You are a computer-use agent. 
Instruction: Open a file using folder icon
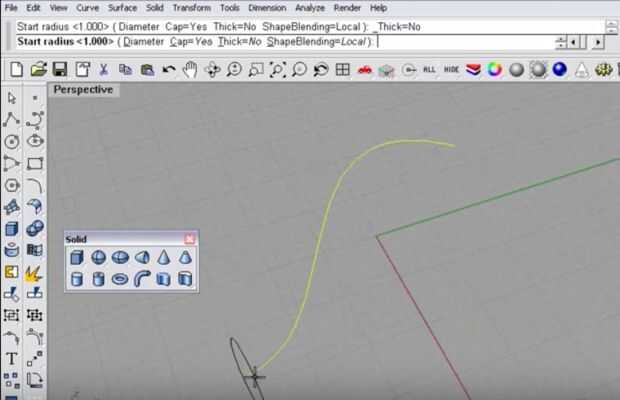[38, 70]
